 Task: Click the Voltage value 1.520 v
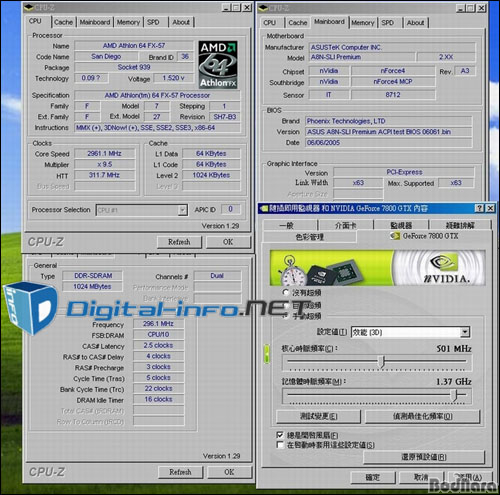coord(173,78)
